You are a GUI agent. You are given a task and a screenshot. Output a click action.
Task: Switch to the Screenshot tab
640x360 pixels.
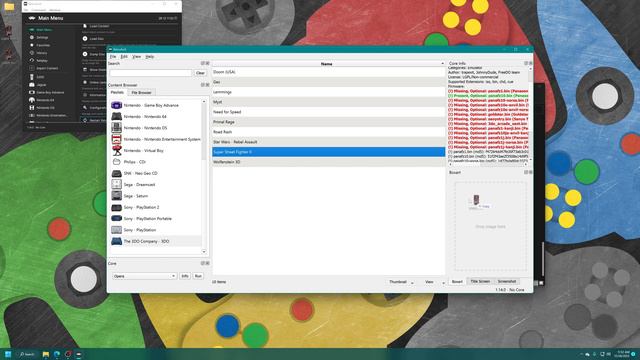[507, 281]
